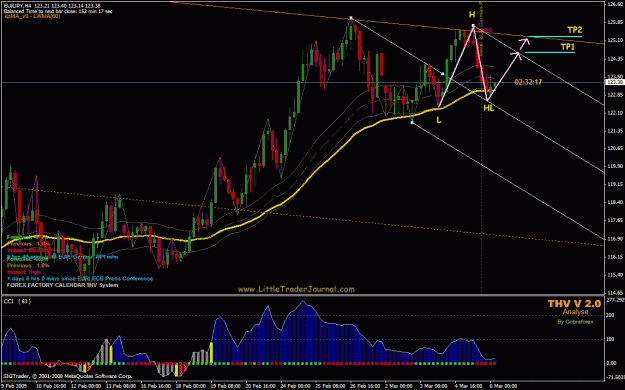Click 118.40 on the price axis
This screenshot has height=390, width=625.
coord(615,203)
